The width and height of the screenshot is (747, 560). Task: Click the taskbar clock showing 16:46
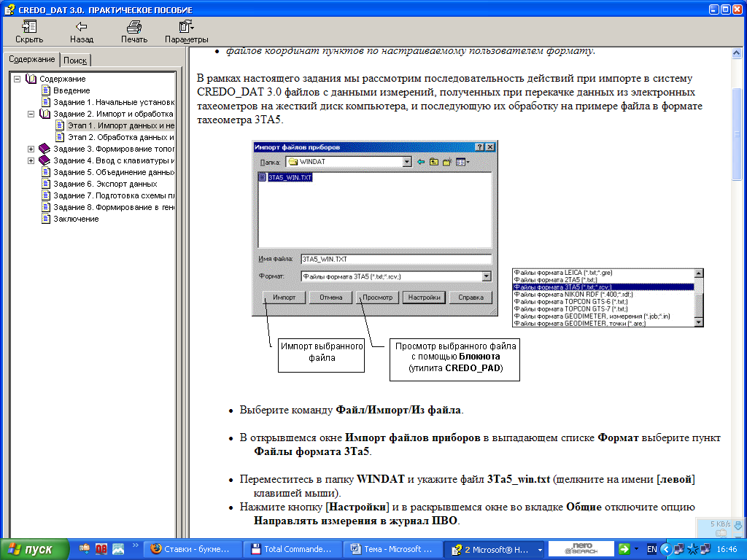pyautogui.click(x=727, y=549)
